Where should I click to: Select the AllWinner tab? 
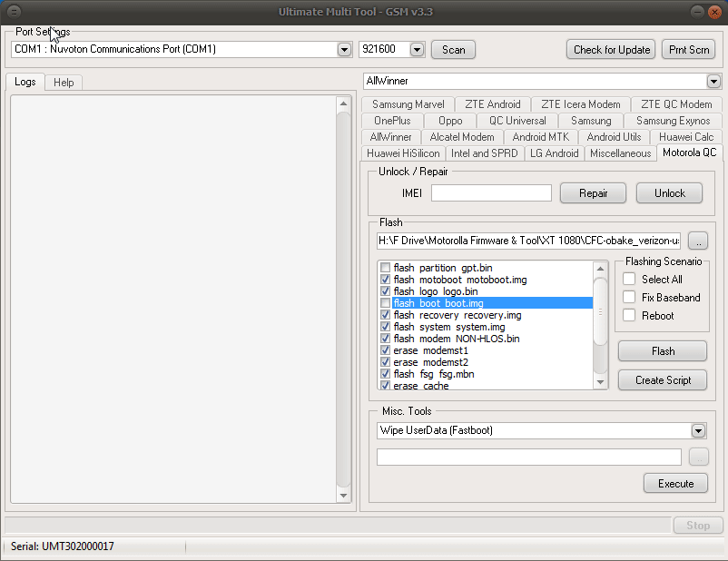[x=391, y=137]
